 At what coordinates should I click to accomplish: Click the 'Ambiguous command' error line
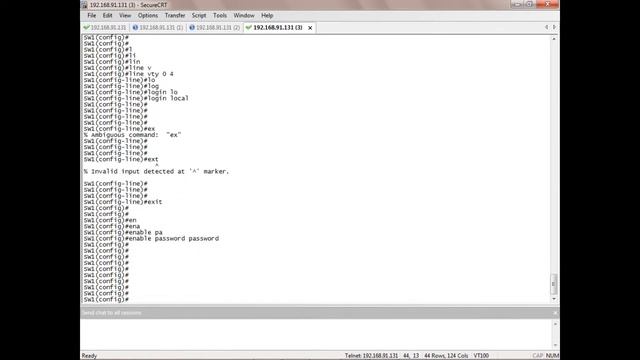[x=132, y=135]
